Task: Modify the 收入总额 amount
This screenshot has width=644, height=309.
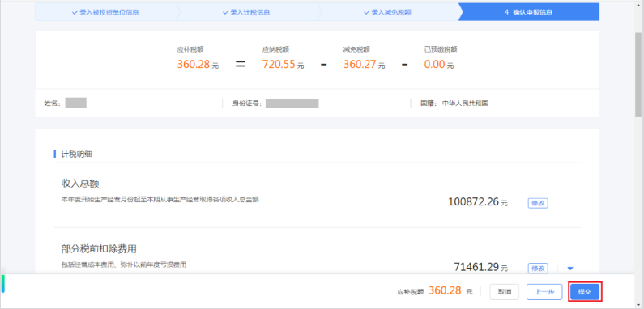Action: (538, 203)
